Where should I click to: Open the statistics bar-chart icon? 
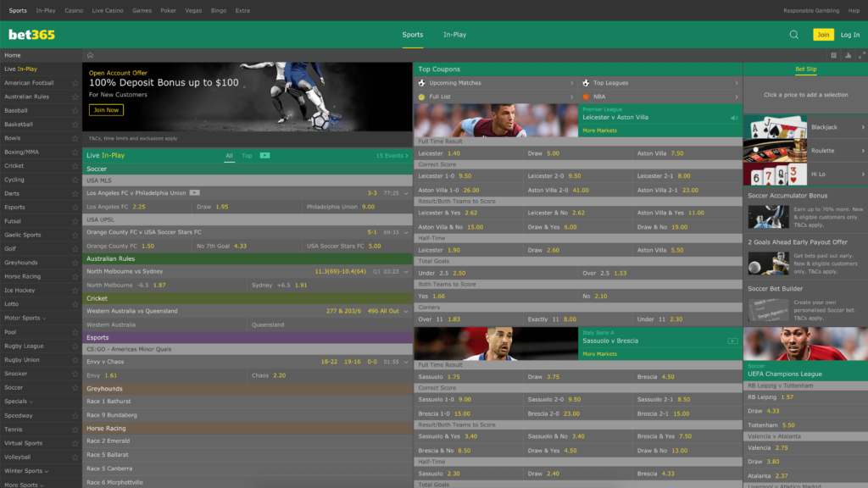(848, 55)
